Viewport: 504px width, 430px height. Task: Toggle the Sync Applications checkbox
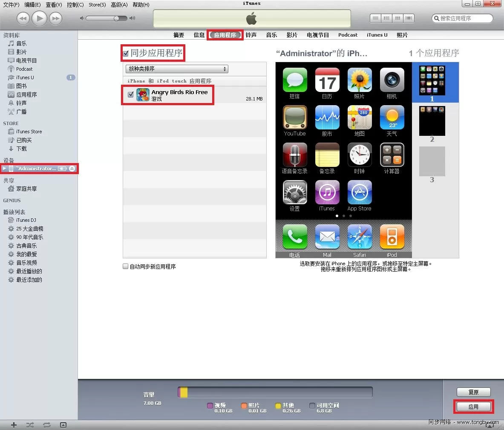coord(126,54)
